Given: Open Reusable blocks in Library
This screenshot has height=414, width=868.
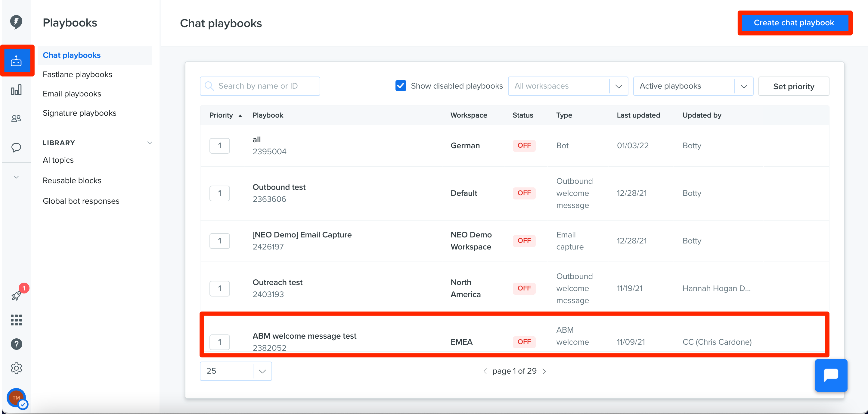Looking at the screenshot, I should coord(72,180).
